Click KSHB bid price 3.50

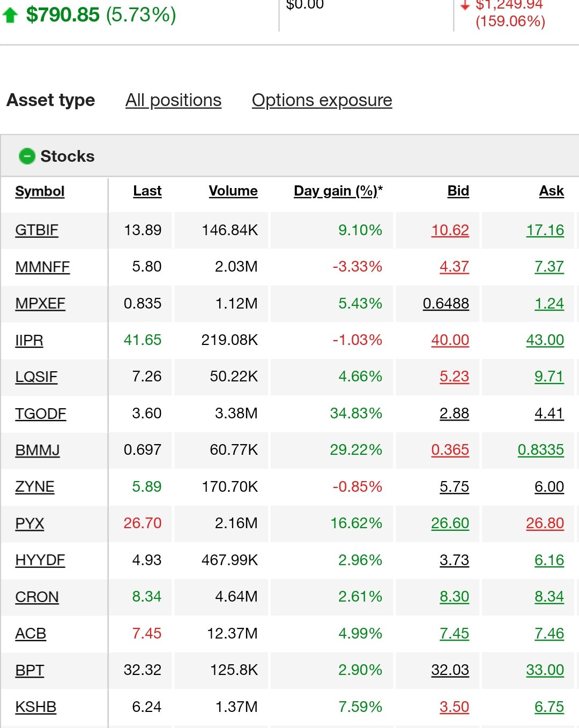point(455,707)
